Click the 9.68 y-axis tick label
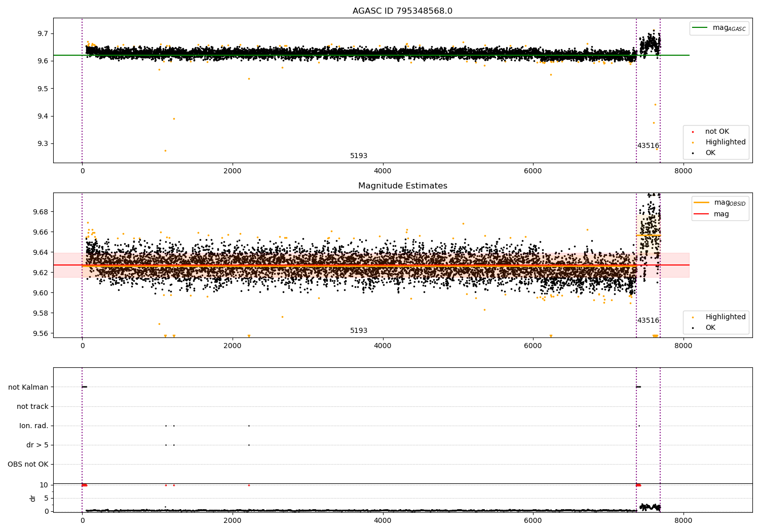The height and width of the screenshot is (532, 760). [x=41, y=212]
